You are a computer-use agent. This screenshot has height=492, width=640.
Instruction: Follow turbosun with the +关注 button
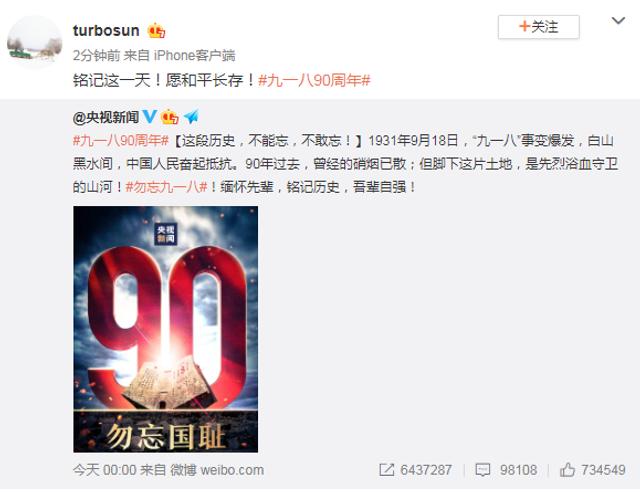538,27
